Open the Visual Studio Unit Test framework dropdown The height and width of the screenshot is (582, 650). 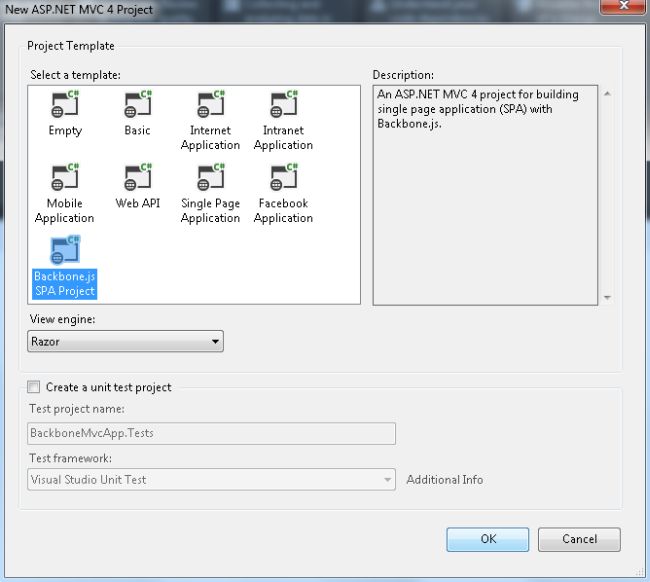tap(211, 480)
